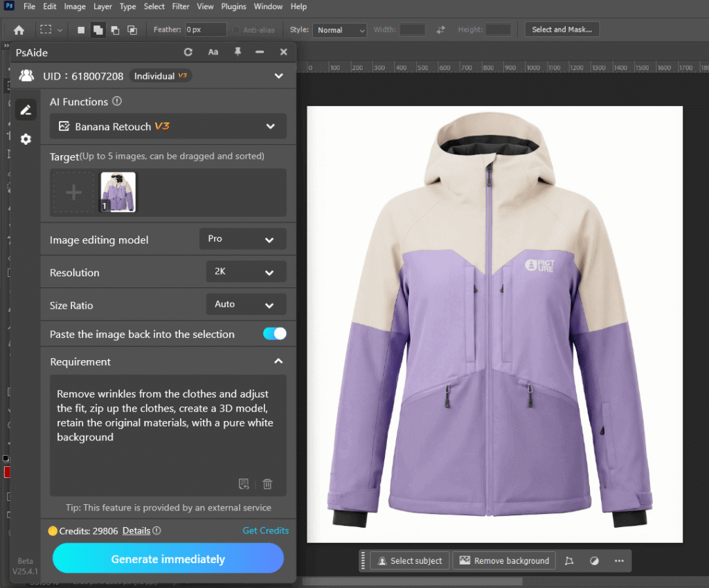Open PsAide settings via gear icon
This screenshot has width=709, height=588.
26,139
